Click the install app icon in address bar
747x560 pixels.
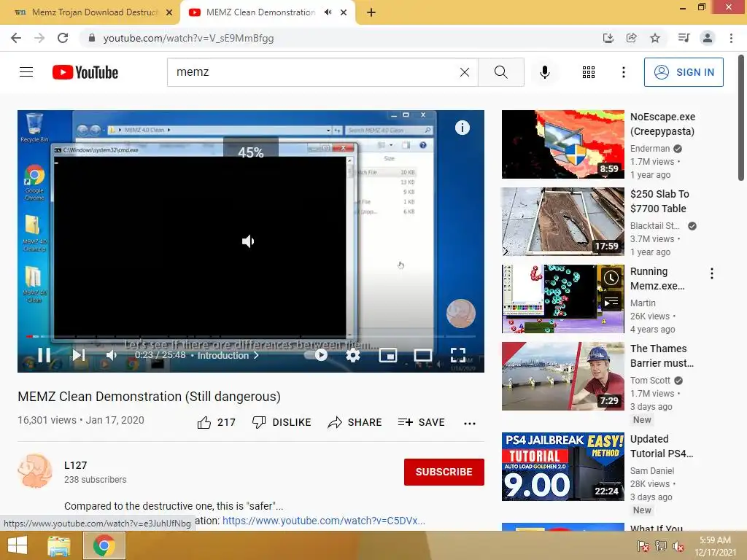coord(608,38)
